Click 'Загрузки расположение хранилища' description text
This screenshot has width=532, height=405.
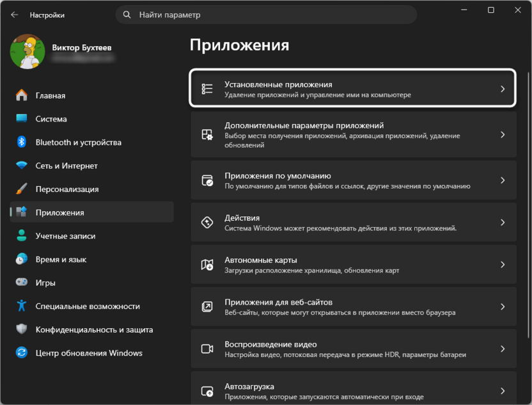tap(311, 271)
